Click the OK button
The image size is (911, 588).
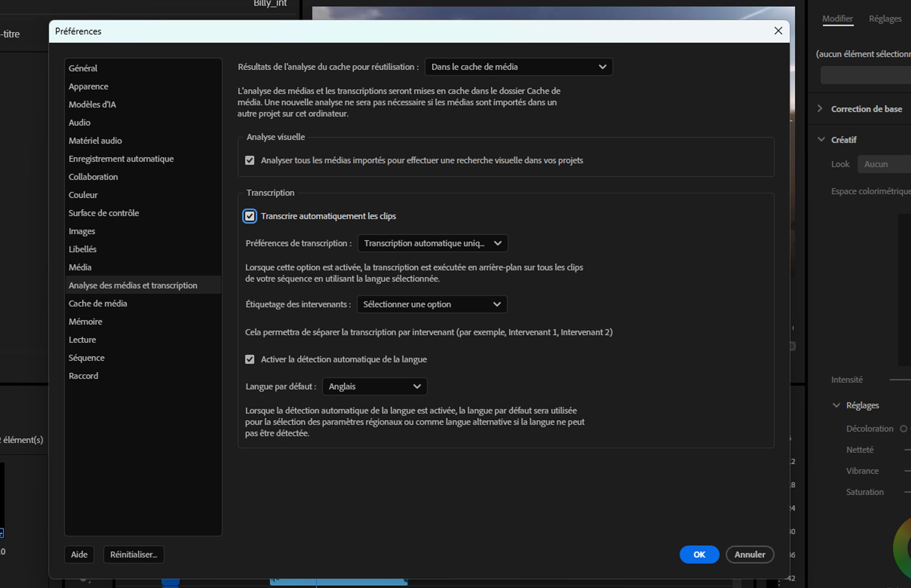[x=699, y=554]
